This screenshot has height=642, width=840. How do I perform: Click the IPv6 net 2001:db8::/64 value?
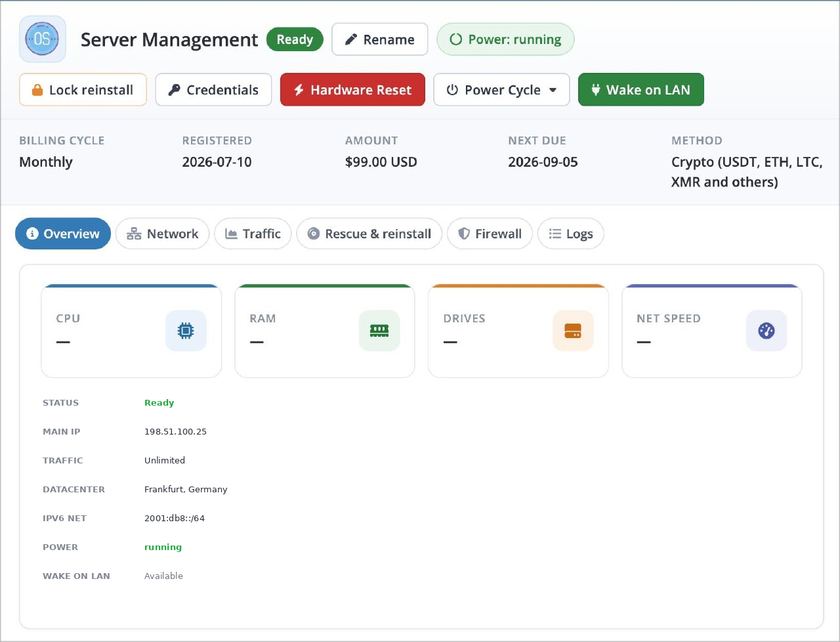(x=175, y=519)
